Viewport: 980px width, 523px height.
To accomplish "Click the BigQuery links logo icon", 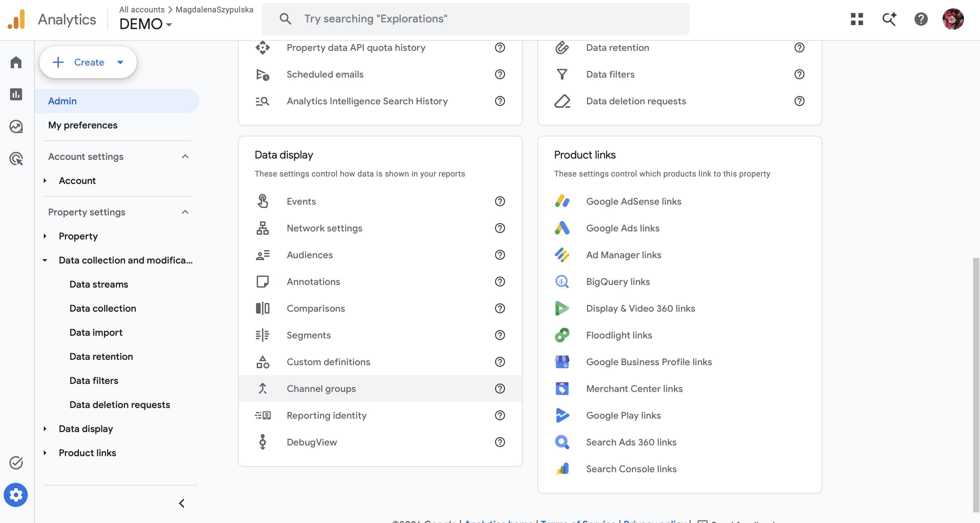I will coord(562,282).
